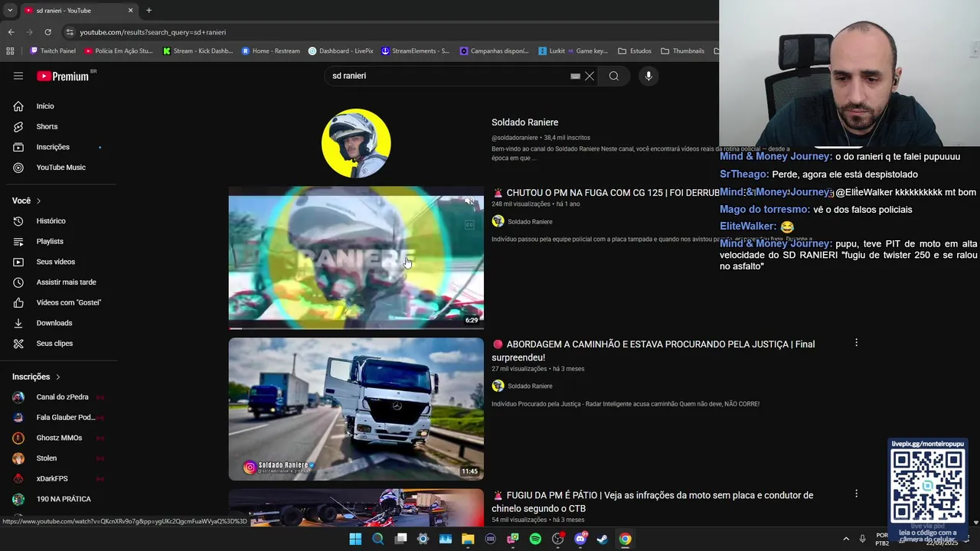The height and width of the screenshot is (551, 980).
Task: Open Spotify from the taskbar
Action: 535,539
